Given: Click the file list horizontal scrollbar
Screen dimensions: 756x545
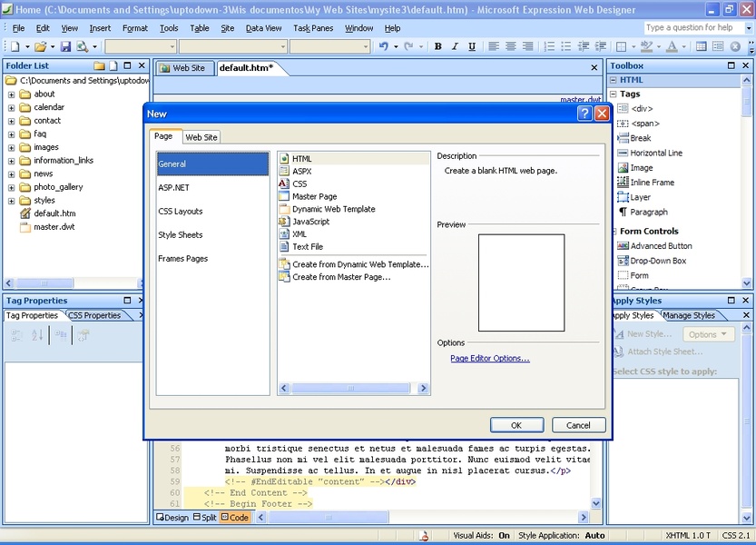Looking at the screenshot, I should [349, 389].
